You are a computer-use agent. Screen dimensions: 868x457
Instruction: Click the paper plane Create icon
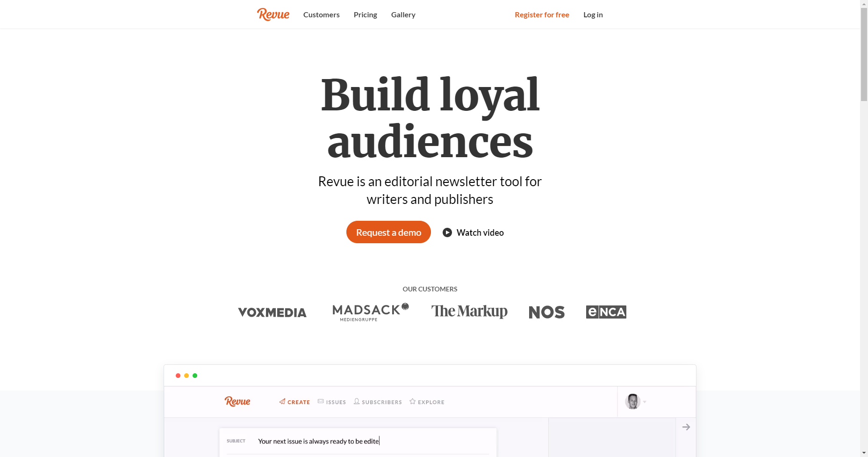coord(282,401)
